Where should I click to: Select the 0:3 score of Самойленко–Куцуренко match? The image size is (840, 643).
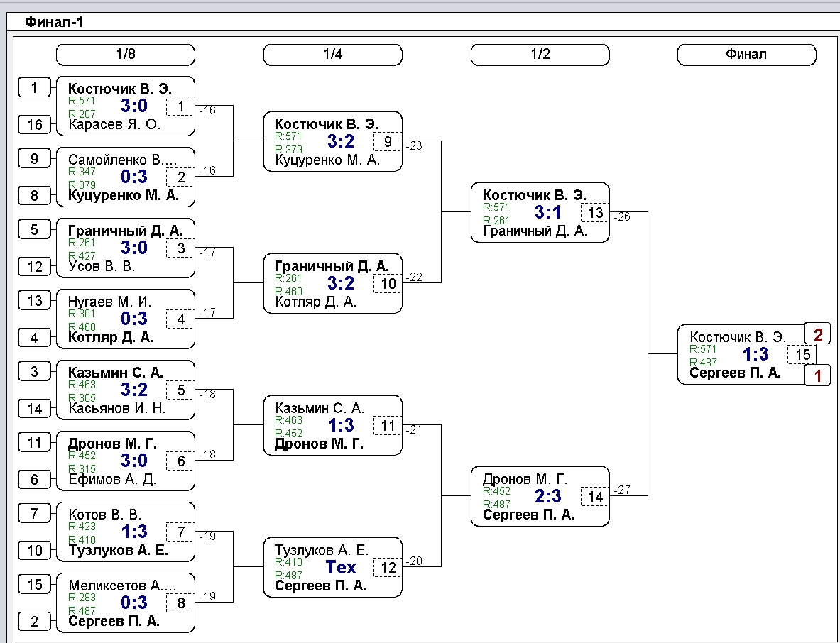coord(134,177)
